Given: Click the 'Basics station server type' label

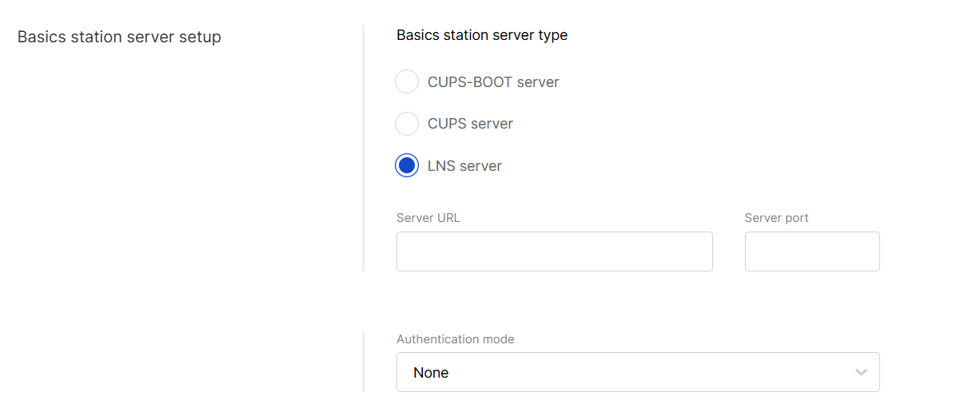Looking at the screenshot, I should click(x=482, y=35).
